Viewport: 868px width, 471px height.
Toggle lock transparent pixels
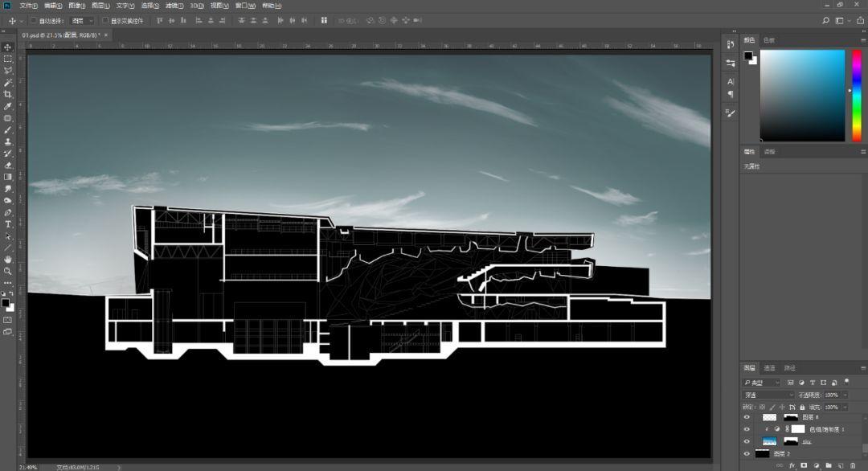[x=762, y=407]
